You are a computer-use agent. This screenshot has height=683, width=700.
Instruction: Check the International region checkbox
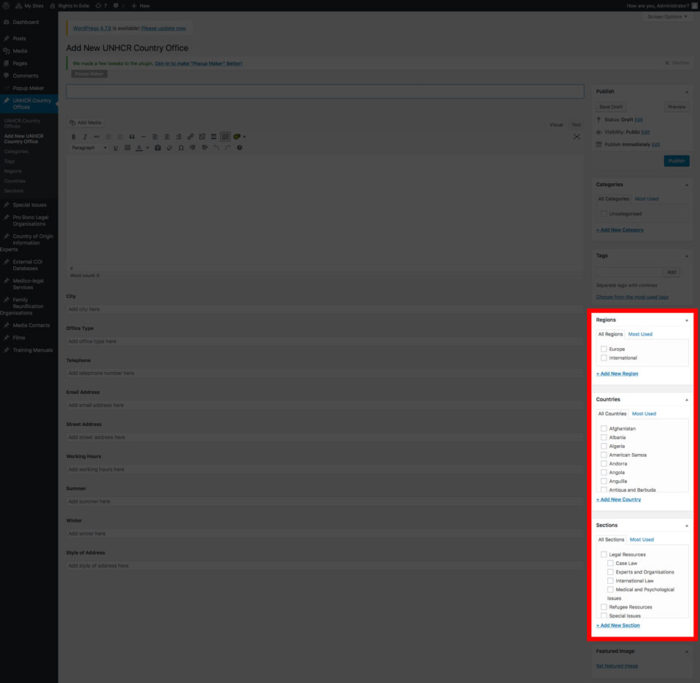point(604,358)
